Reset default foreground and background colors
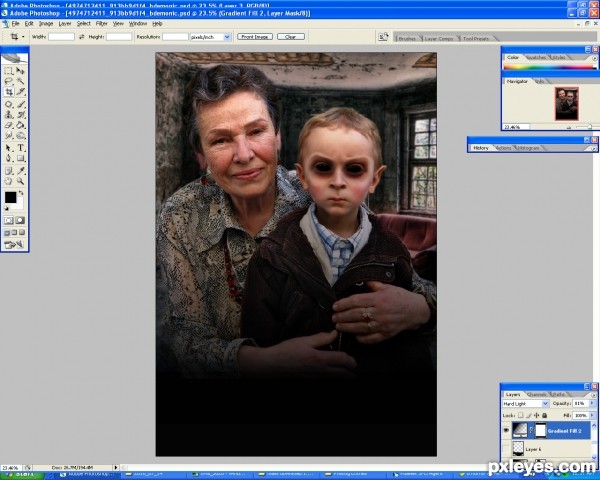This screenshot has width=600, height=480. click(x=7, y=208)
